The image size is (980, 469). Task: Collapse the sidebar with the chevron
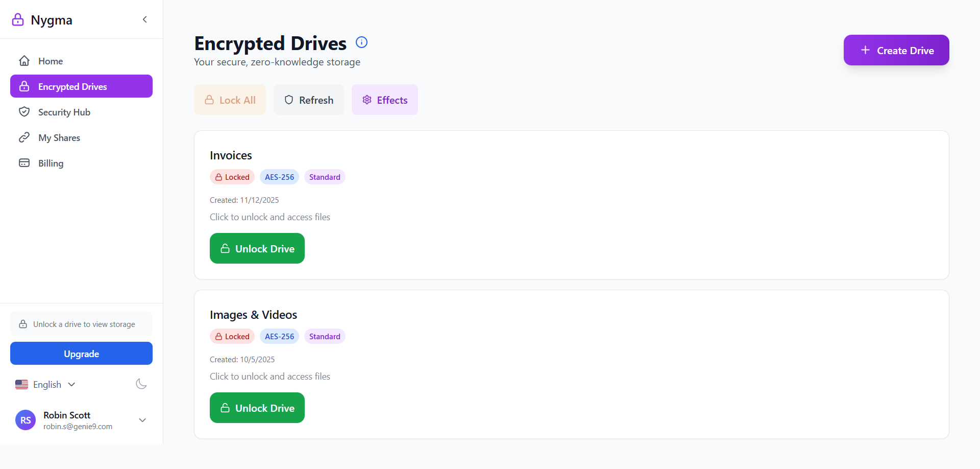pos(145,19)
